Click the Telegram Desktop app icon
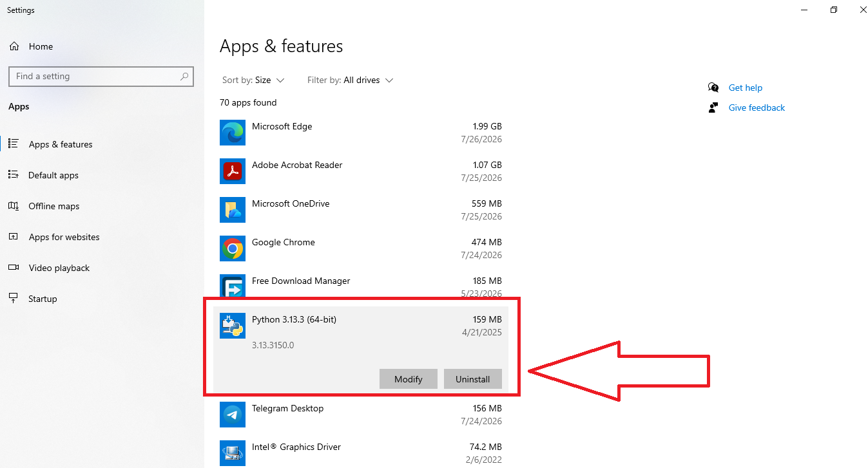 point(233,415)
